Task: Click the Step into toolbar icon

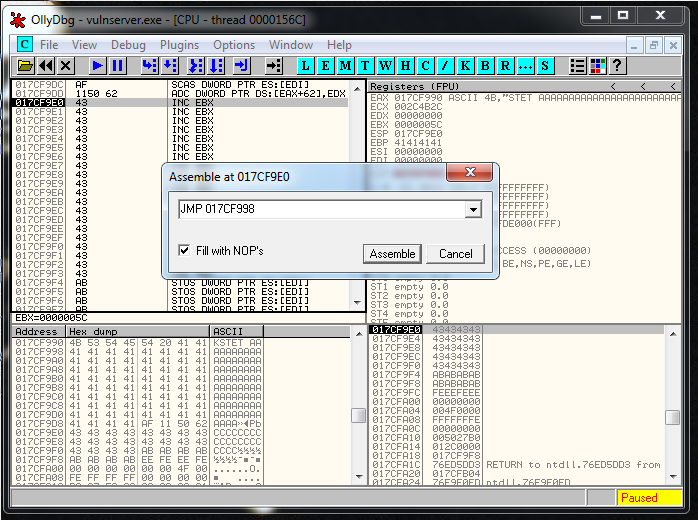Action: tap(149, 66)
